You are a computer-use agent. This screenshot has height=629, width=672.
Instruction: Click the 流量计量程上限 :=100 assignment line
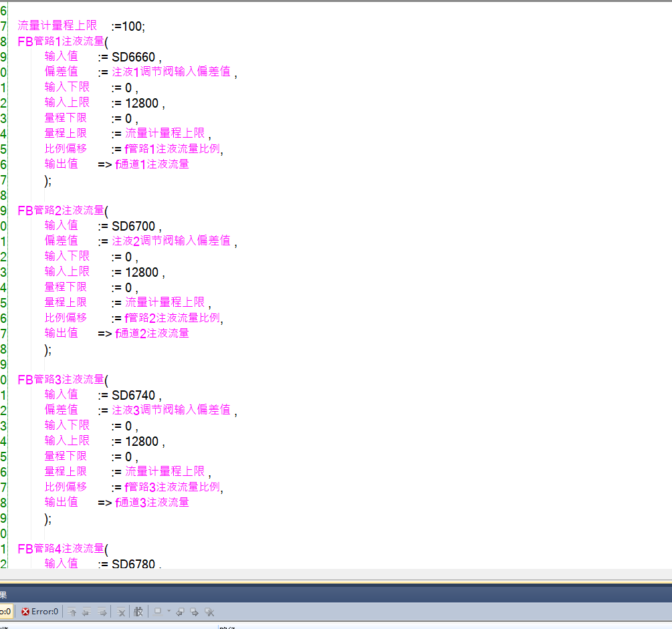click(80, 26)
